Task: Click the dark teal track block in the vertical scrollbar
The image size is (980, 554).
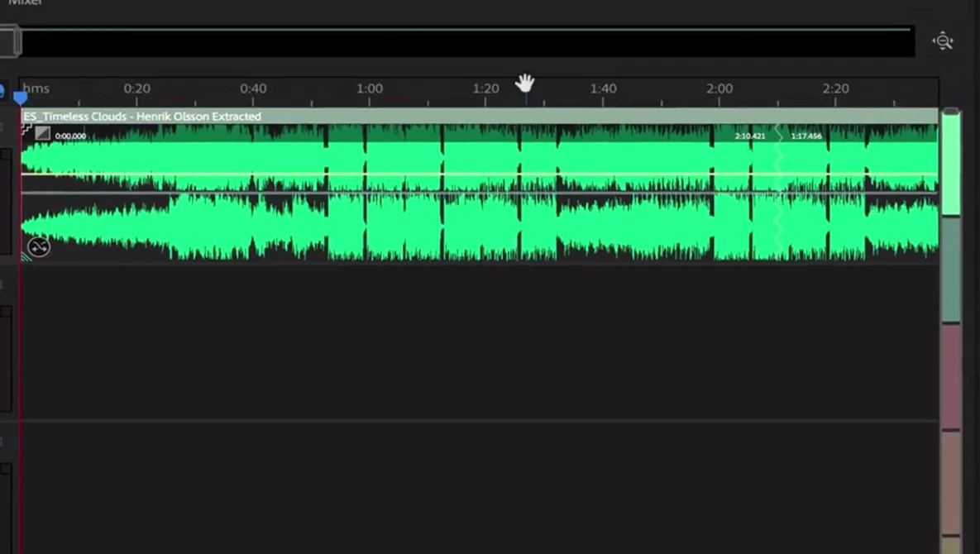Action: tap(950, 270)
